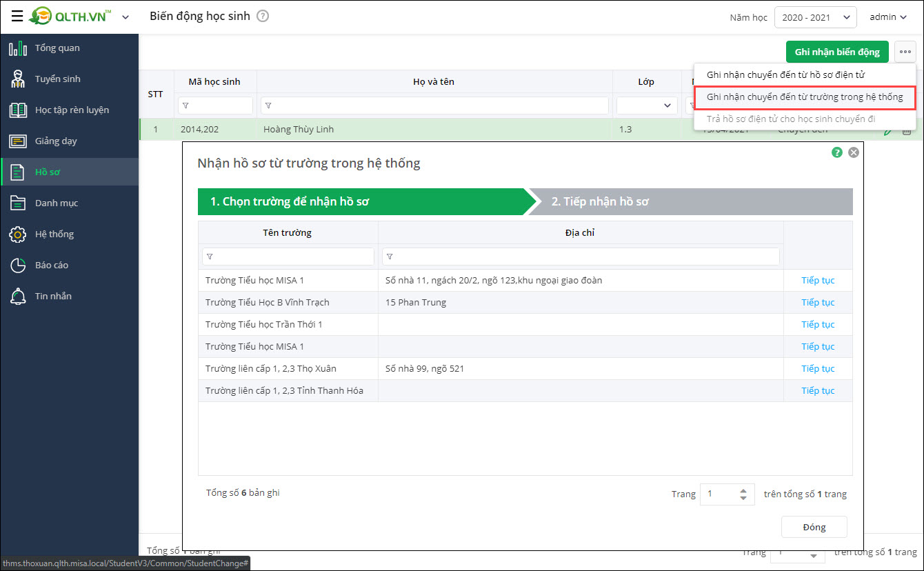Close the Nhận hồ sơ dialog with X
Image resolution: width=924 pixels, height=571 pixels.
854,152
